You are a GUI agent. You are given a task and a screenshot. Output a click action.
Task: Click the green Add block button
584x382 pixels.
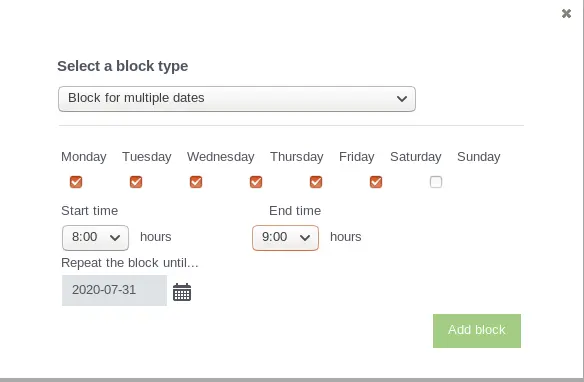pyautogui.click(x=477, y=331)
